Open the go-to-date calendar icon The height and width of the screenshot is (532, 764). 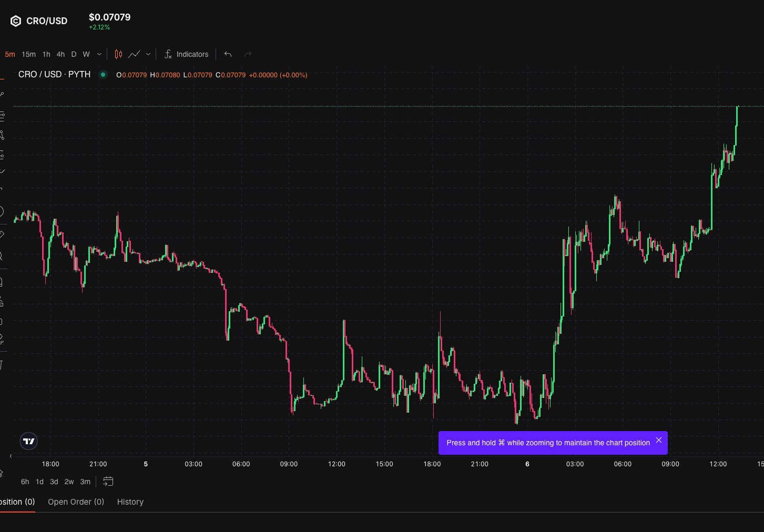(108, 482)
